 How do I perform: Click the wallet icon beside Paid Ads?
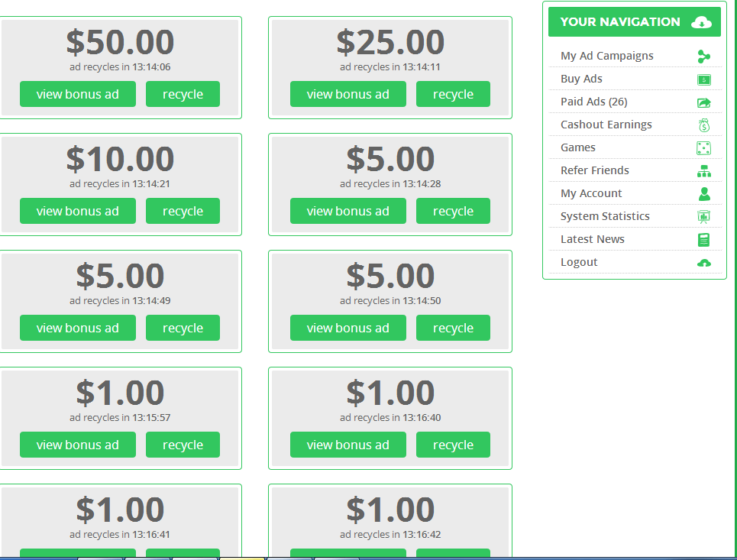click(x=703, y=102)
